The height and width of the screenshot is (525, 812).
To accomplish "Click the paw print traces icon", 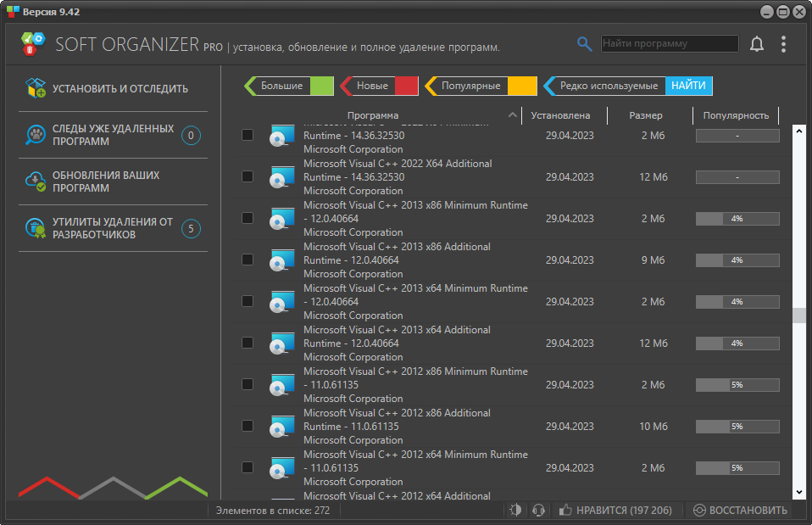I will tap(36, 135).
